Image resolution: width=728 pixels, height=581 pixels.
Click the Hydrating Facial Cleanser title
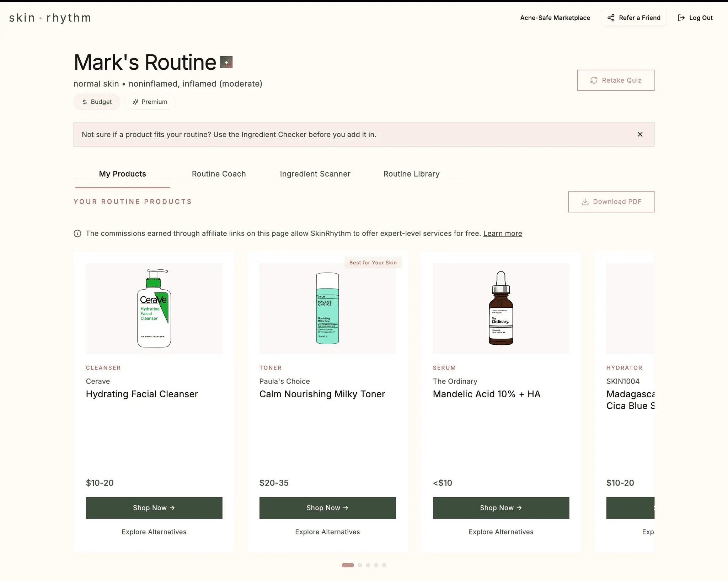click(x=142, y=394)
